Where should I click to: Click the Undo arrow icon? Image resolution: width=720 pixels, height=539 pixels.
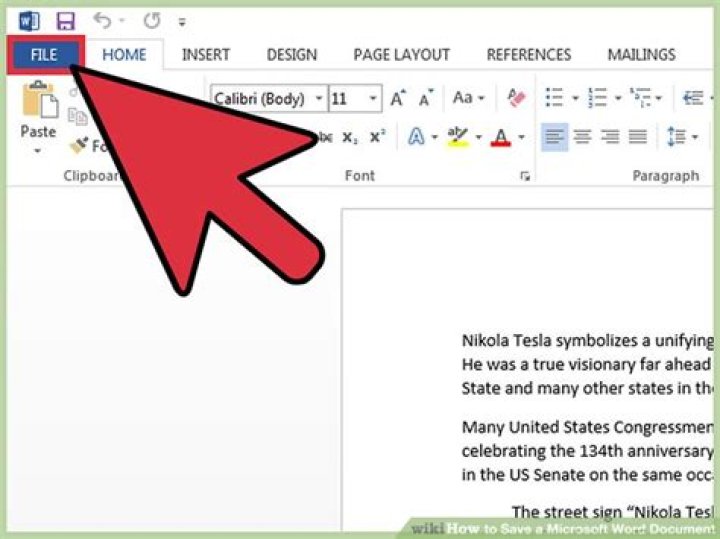click(102, 21)
